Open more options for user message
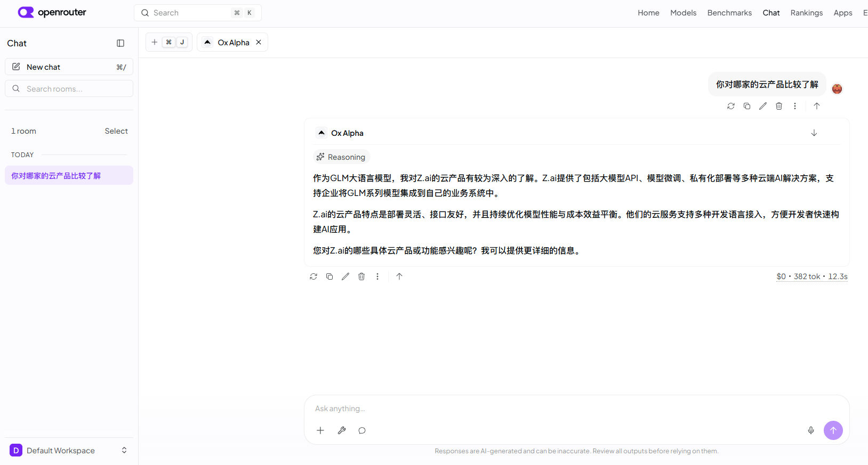 tap(795, 106)
